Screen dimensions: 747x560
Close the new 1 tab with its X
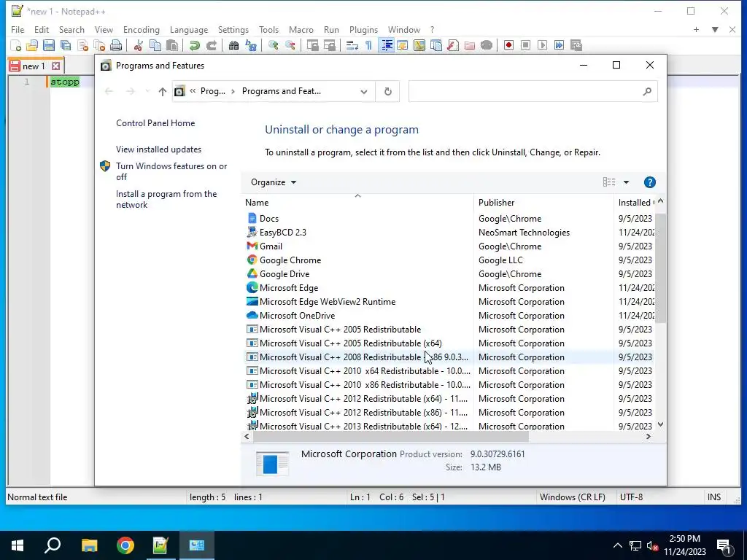55,66
